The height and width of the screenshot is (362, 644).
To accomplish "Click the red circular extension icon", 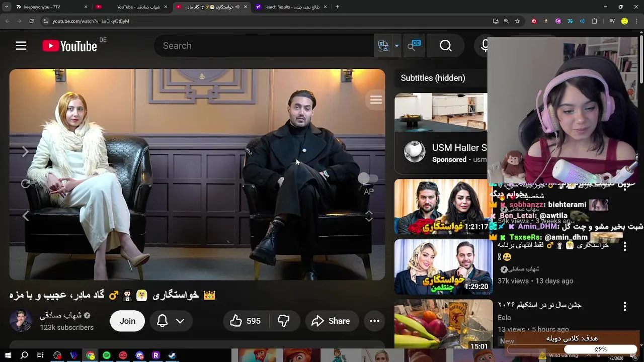I will 534,21.
